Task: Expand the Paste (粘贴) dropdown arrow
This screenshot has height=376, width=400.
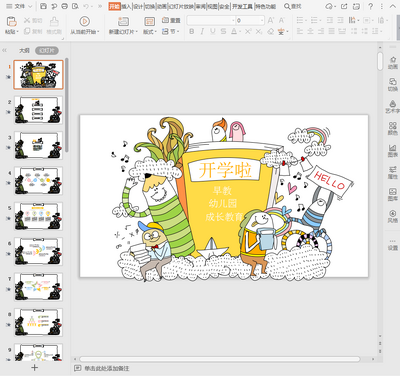Action: tap(17, 32)
